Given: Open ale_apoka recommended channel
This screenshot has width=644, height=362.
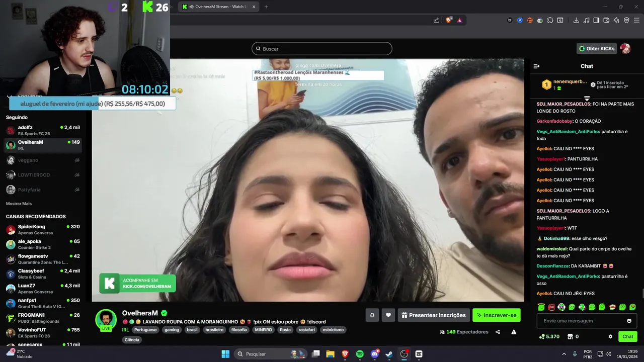Looking at the screenshot, I should [43, 244].
